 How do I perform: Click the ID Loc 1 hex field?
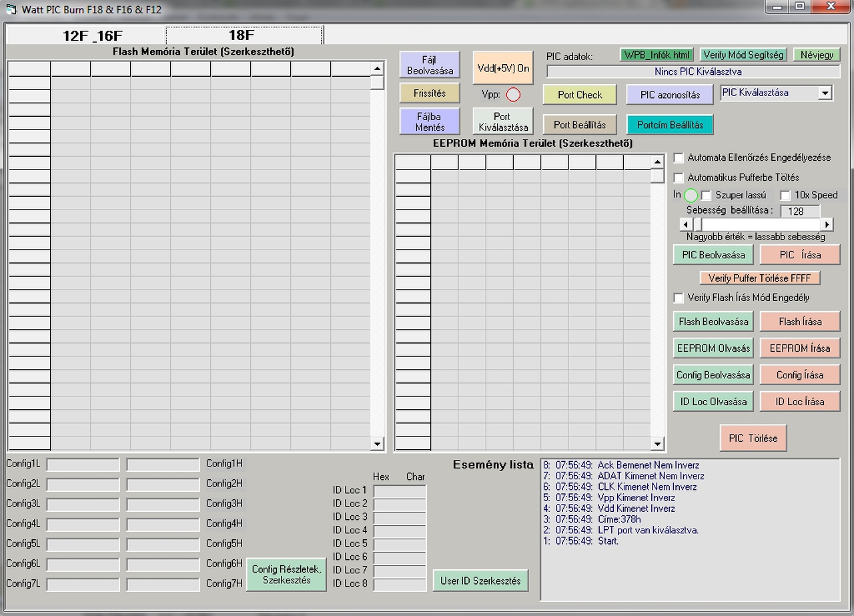tap(400, 491)
